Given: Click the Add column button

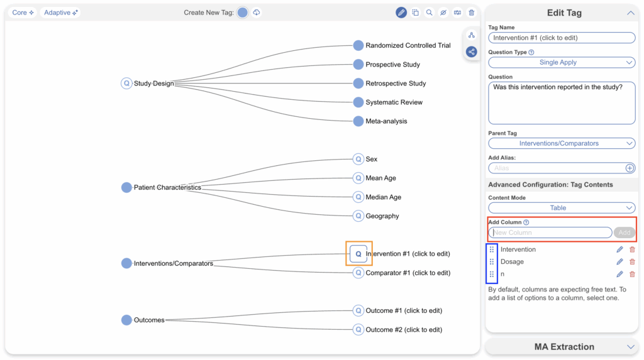Looking at the screenshot, I should pyautogui.click(x=624, y=232).
